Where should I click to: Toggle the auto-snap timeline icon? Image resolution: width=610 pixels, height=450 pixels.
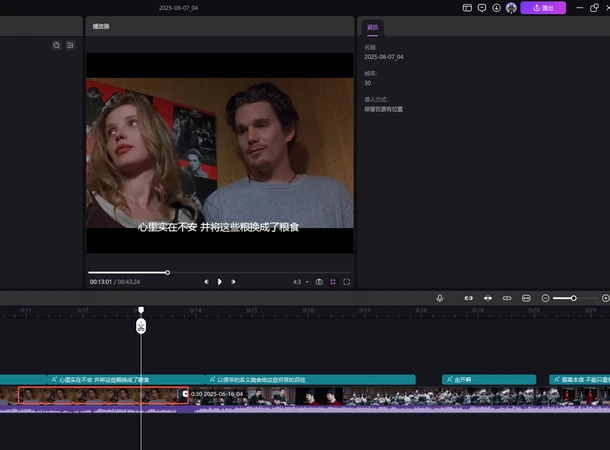[488, 298]
